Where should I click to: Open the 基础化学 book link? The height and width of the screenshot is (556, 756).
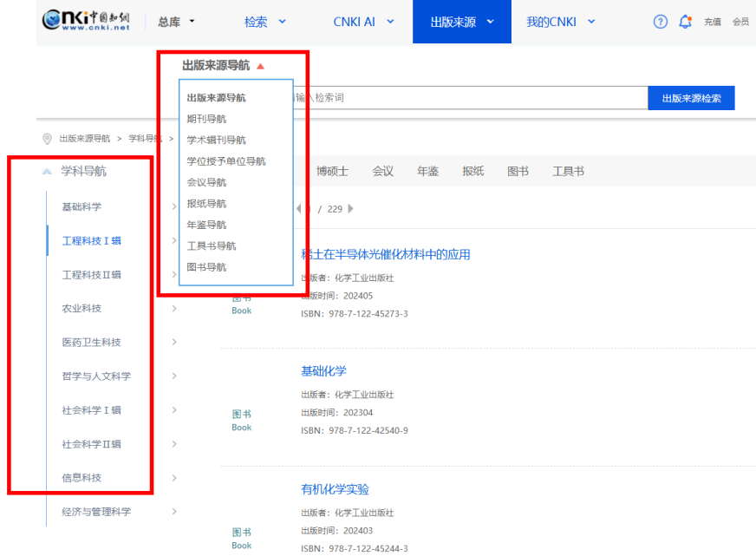click(323, 371)
